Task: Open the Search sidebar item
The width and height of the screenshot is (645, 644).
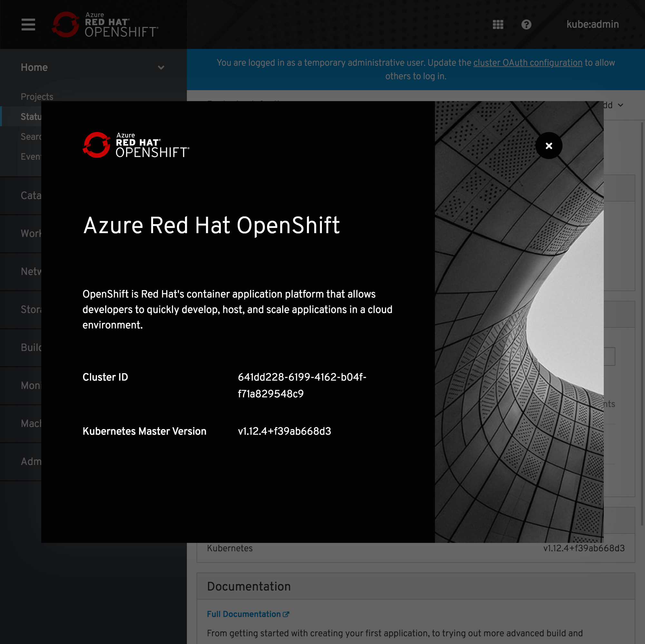Action: pyautogui.click(x=31, y=137)
